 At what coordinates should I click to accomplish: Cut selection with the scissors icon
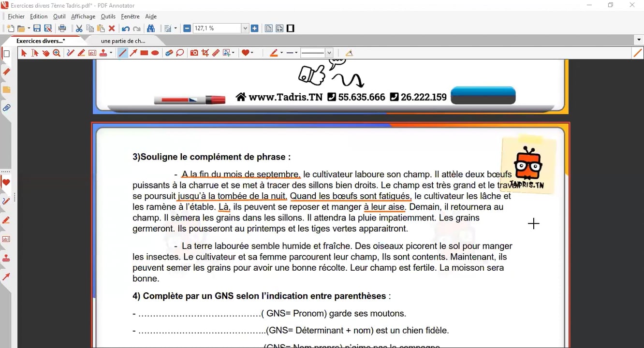tap(79, 29)
